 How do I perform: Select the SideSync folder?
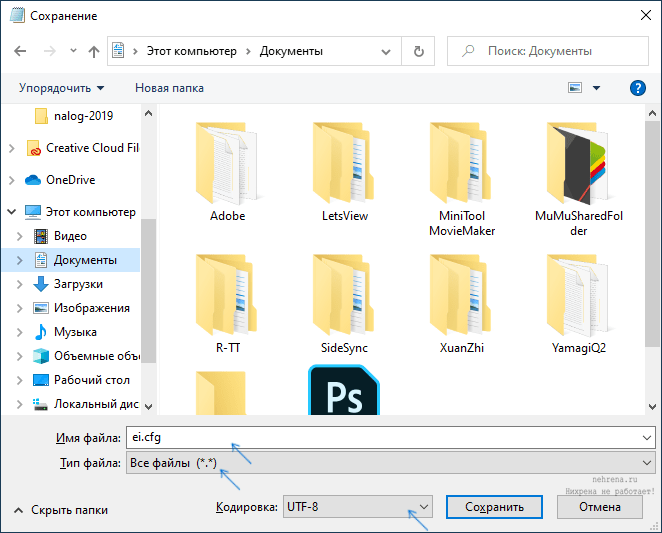pyautogui.click(x=345, y=304)
